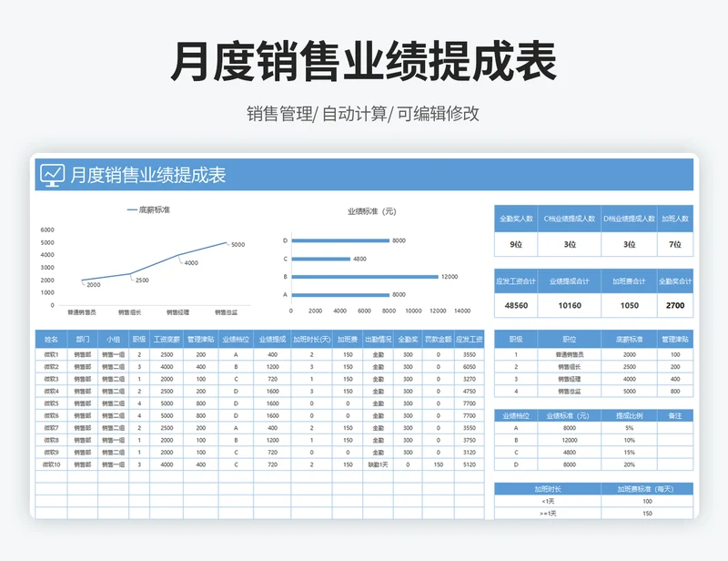The height and width of the screenshot is (561, 728).
Task: Click the <1天 overtime duration cell
Action: tap(548, 501)
